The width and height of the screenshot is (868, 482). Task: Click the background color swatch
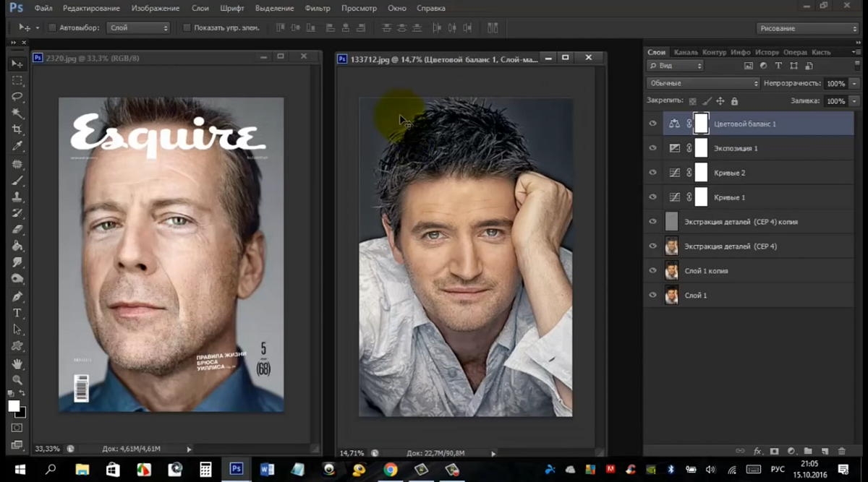coord(22,413)
